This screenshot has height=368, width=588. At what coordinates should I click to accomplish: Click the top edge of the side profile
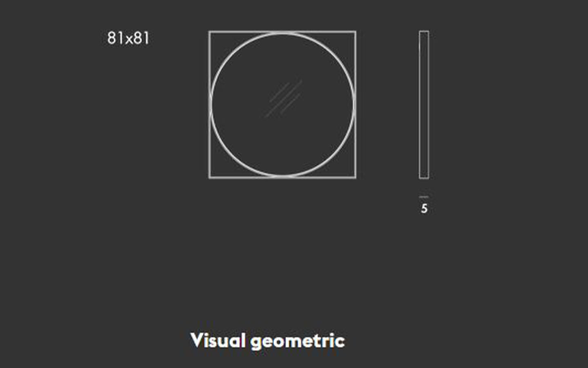pyautogui.click(x=424, y=31)
